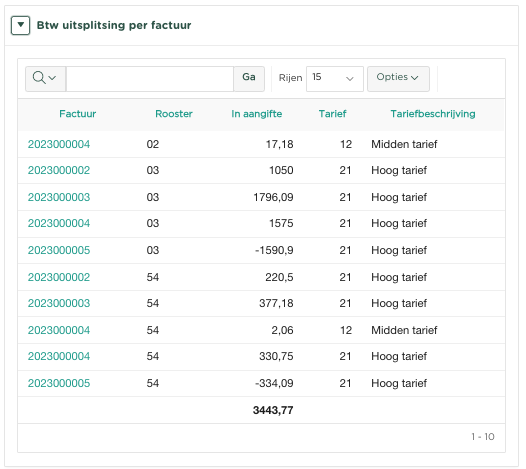Open invoice 2023000005 with amount -1590,9
Screen dimensions: 526x469
59,250
